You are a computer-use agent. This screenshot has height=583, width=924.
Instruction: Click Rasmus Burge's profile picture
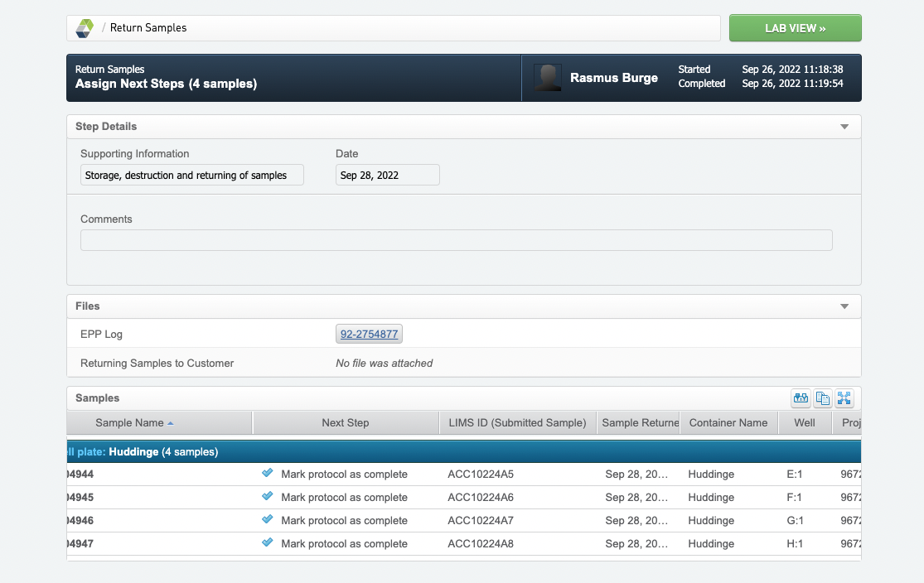tap(547, 77)
